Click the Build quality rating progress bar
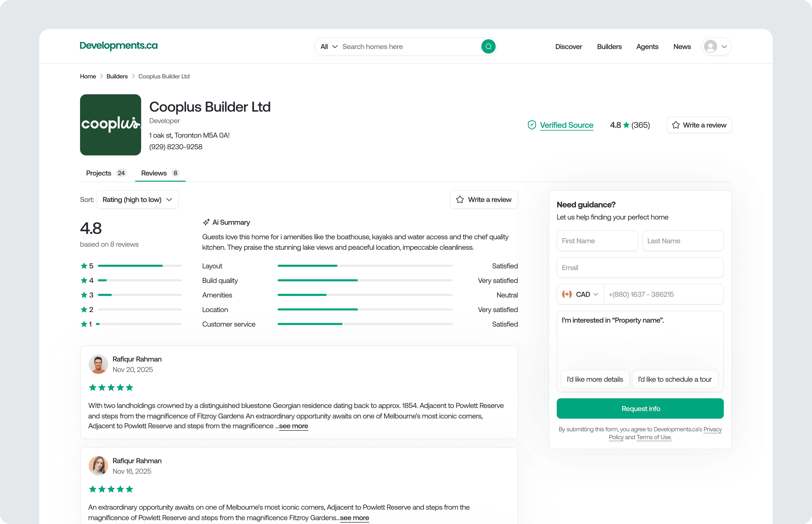This screenshot has height=524, width=812. (x=365, y=280)
